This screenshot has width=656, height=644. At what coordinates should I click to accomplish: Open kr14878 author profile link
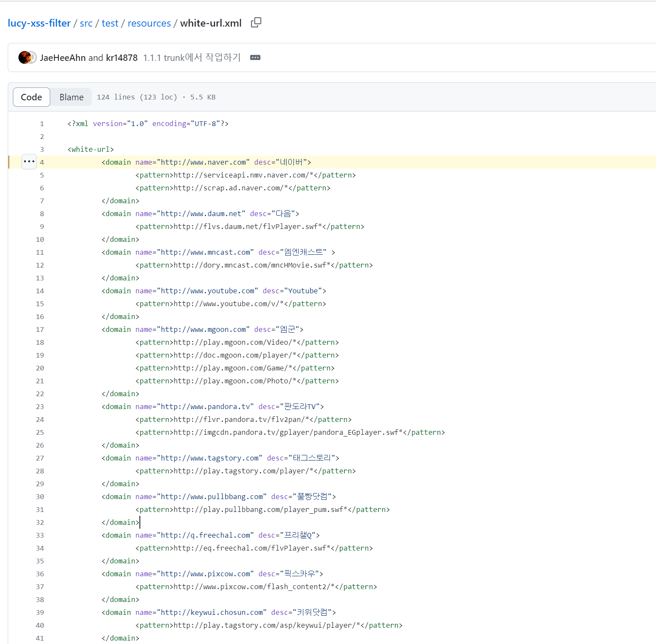(x=122, y=57)
